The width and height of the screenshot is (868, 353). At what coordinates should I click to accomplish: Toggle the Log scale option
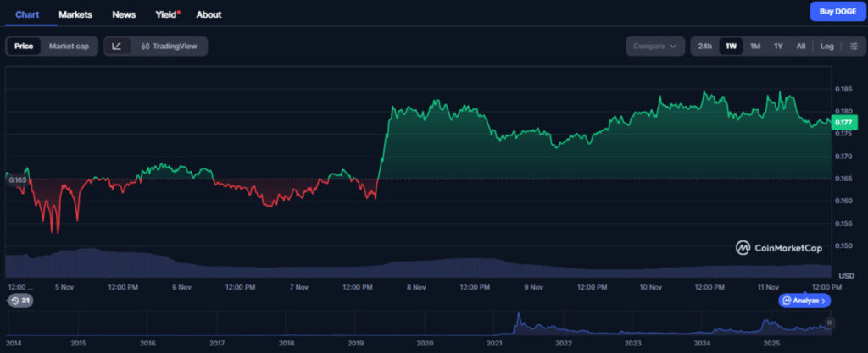pos(826,47)
